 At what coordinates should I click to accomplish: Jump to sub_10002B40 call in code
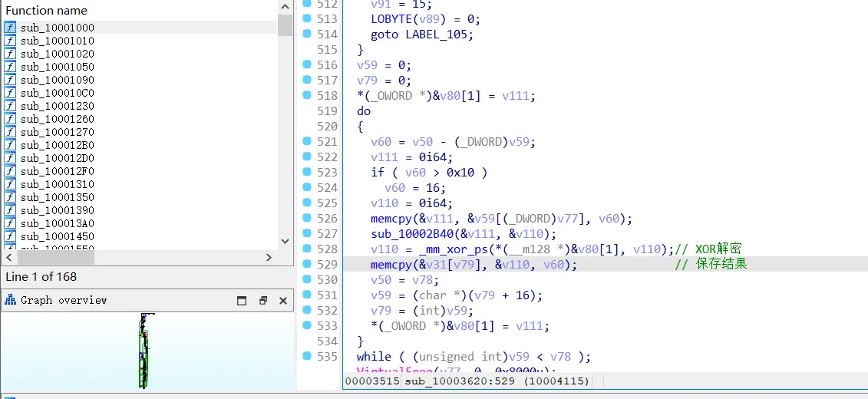tap(408, 234)
